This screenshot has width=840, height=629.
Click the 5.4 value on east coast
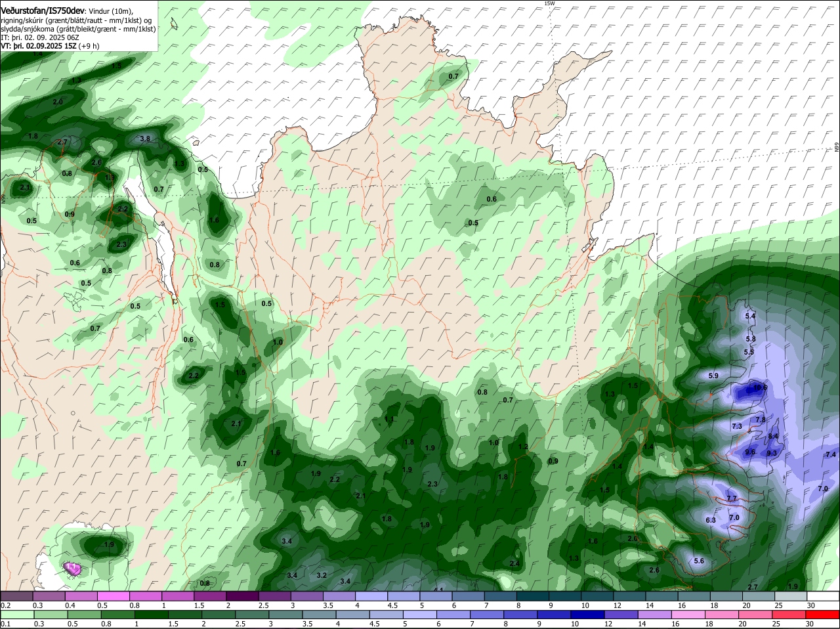click(x=751, y=316)
